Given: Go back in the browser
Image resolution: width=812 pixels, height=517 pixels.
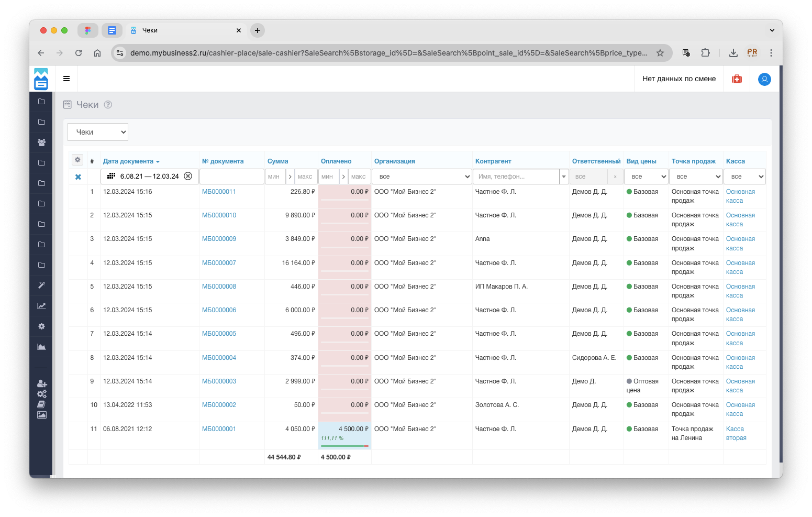Looking at the screenshot, I should coord(41,53).
